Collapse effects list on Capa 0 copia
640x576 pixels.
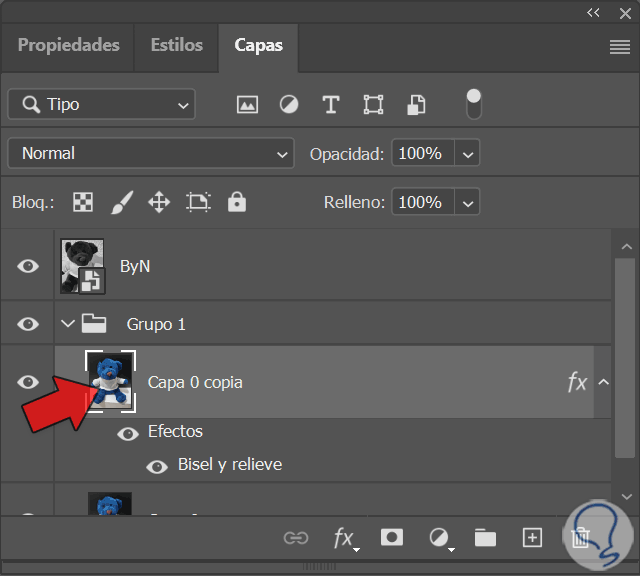tap(604, 382)
